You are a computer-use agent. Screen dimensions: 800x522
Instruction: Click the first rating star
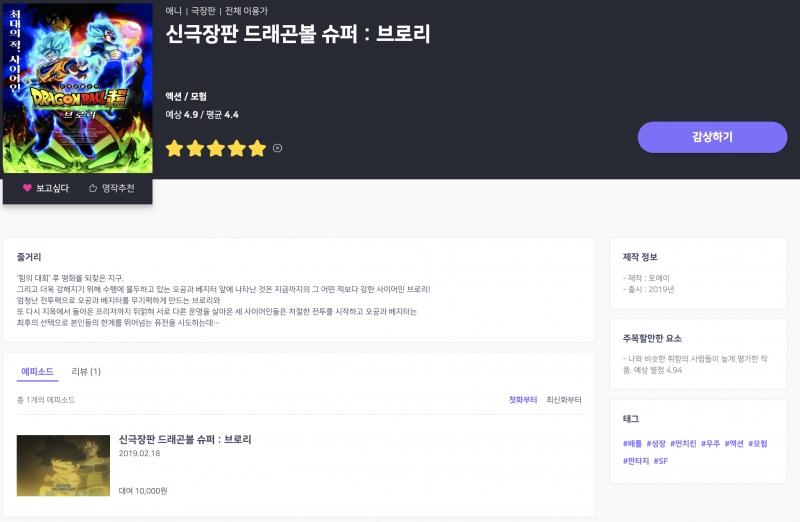tap(174, 149)
